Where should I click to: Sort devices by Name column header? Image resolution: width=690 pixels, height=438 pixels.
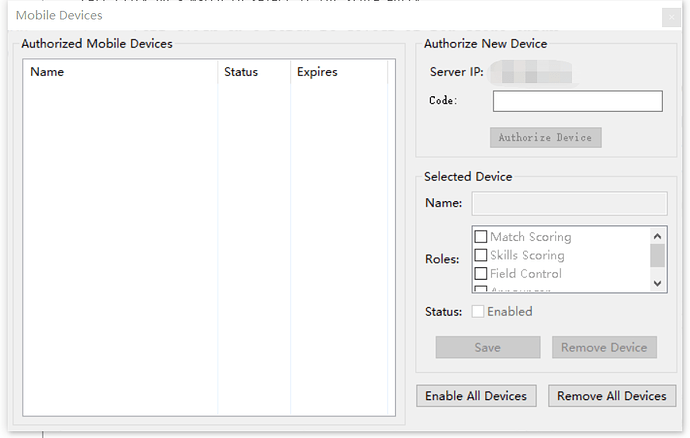(120, 72)
